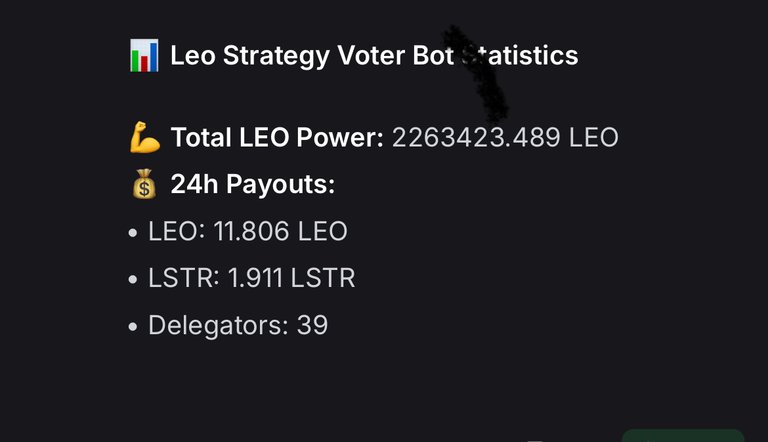Click the bullet before the LEO payout
Image resolution: width=768 pixels, height=442 pixels.
pos(133,233)
